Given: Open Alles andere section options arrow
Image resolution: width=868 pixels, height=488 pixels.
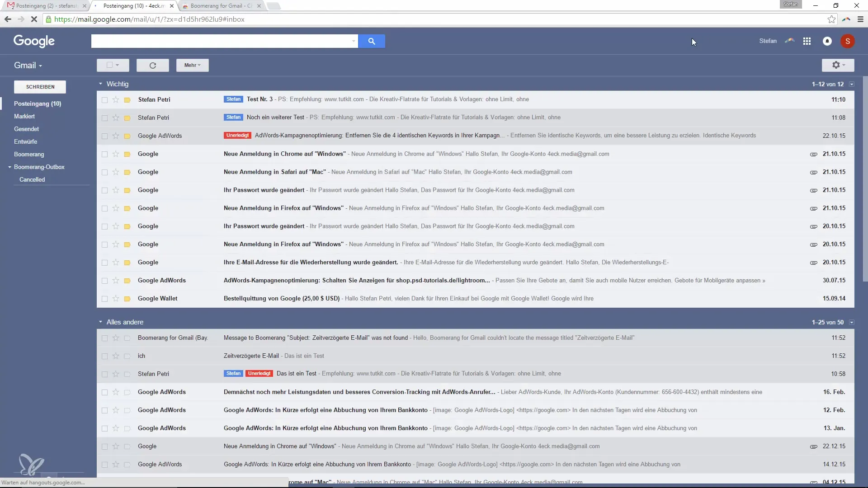Looking at the screenshot, I should [852, 322].
